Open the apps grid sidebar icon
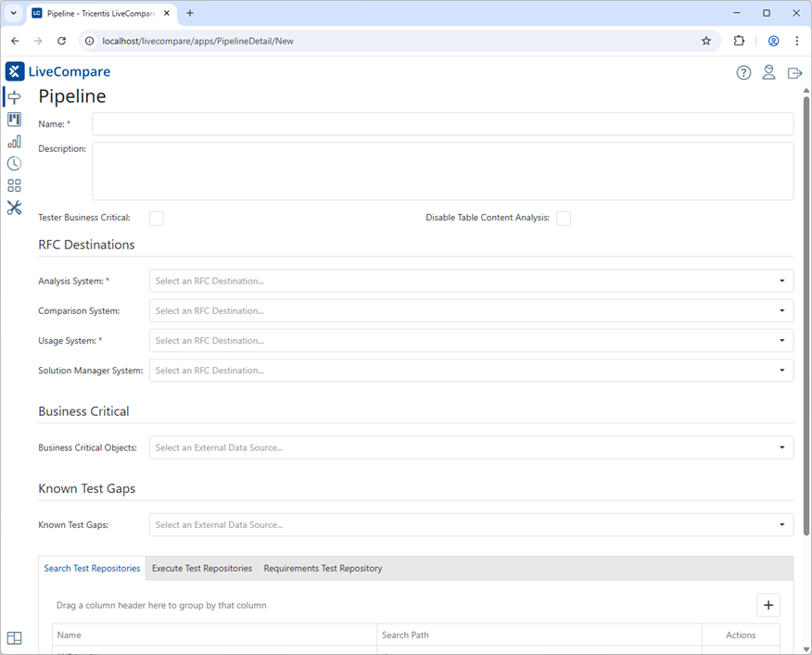The width and height of the screenshot is (812, 655). (15, 186)
